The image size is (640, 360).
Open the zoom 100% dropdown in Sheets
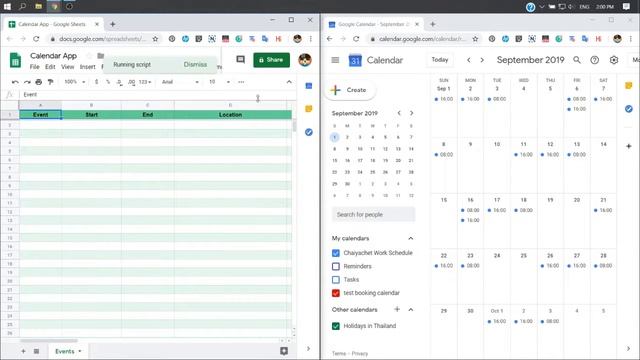75,82
